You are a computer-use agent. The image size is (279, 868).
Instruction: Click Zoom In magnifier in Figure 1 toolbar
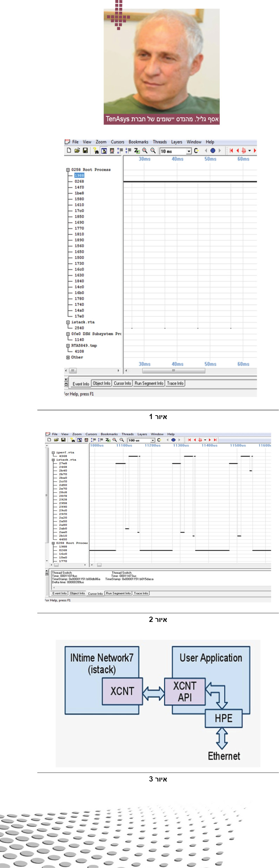pyautogui.click(x=145, y=150)
